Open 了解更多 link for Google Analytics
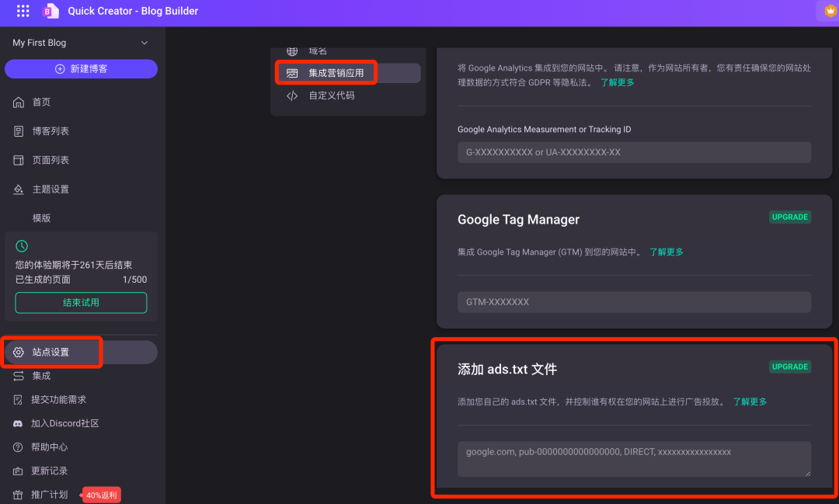The width and height of the screenshot is (839, 504). [618, 82]
